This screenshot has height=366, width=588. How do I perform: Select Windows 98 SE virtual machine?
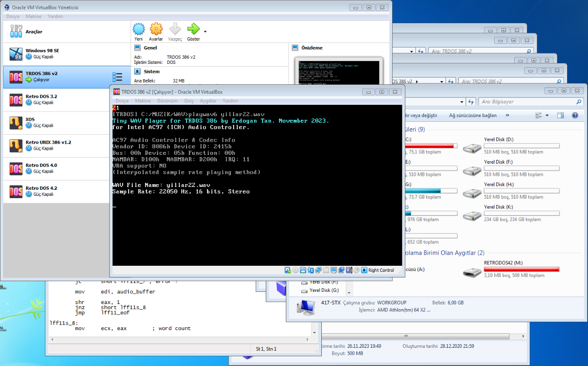tap(67, 54)
